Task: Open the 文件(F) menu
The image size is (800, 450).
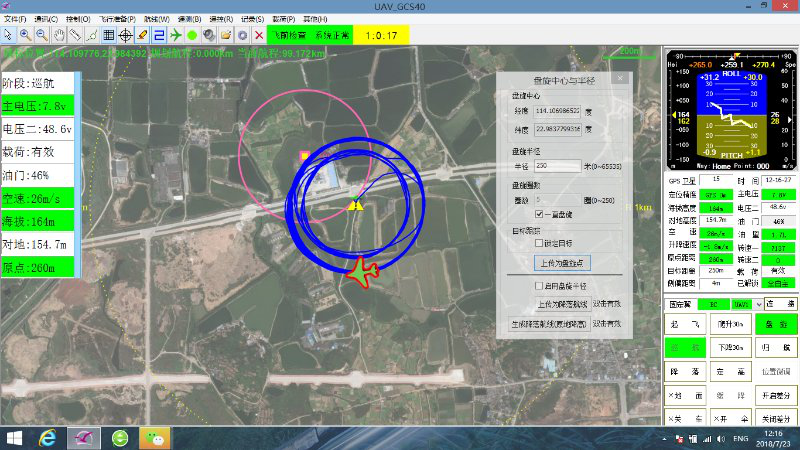Action: click(15, 19)
